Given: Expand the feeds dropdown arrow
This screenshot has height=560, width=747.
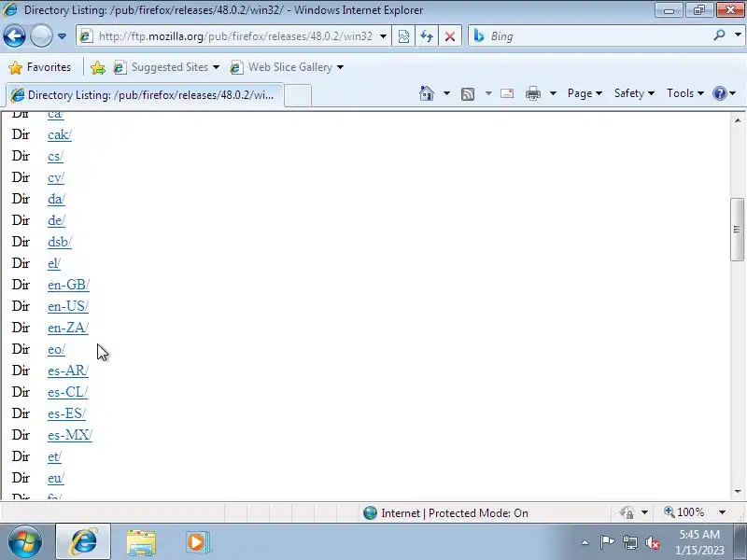Looking at the screenshot, I should pyautogui.click(x=488, y=93).
